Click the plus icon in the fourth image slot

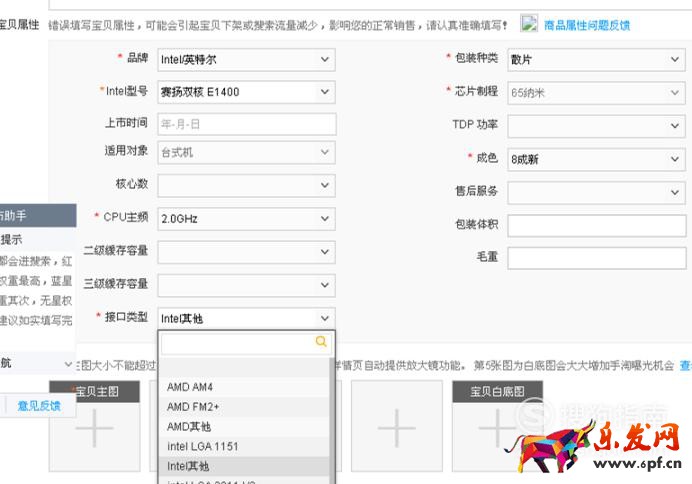coord(397,428)
